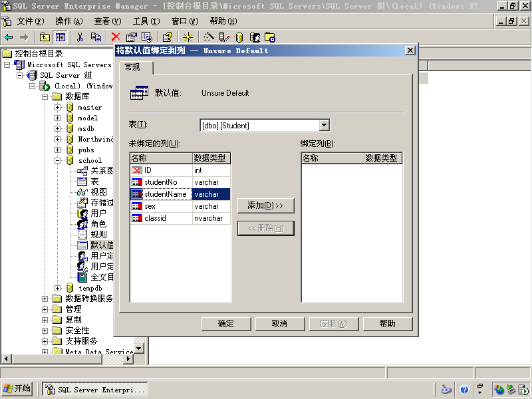Click the Register Server toolbar icon
The height and width of the screenshot is (399, 532).
coord(224,37)
